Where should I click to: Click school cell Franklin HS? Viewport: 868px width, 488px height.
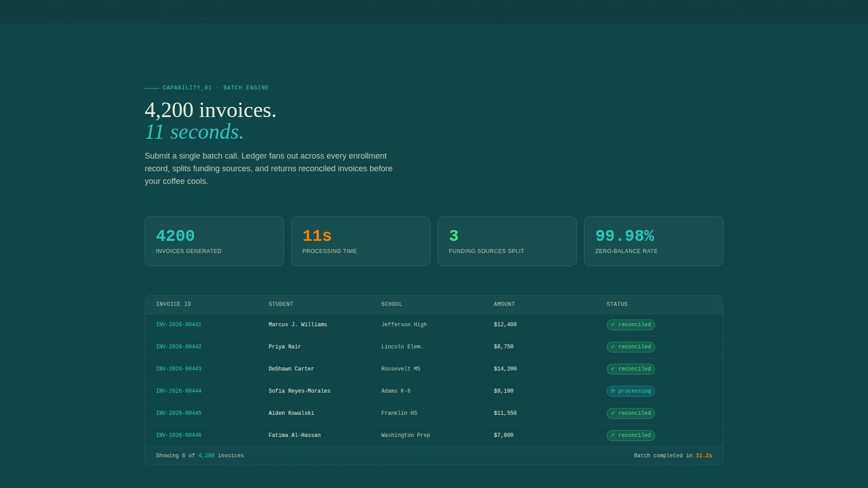coord(399,413)
